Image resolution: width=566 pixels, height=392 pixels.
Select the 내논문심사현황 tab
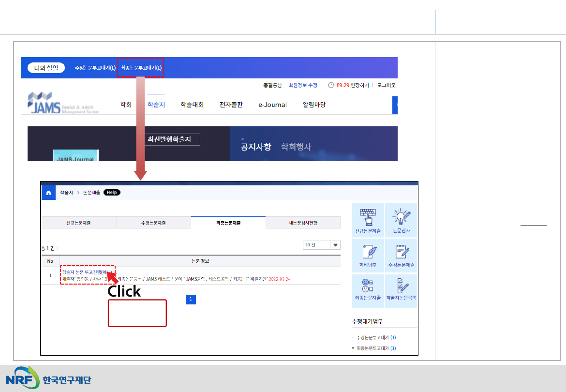tap(303, 223)
